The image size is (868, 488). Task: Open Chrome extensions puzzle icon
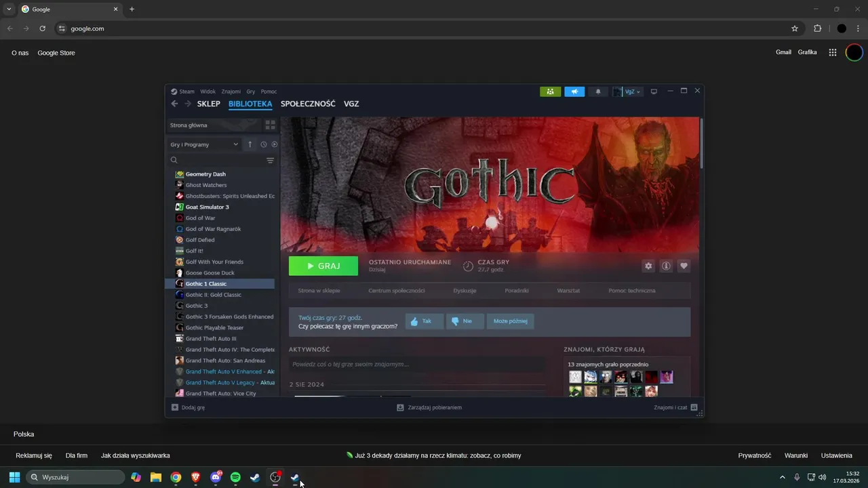pyautogui.click(x=817, y=28)
